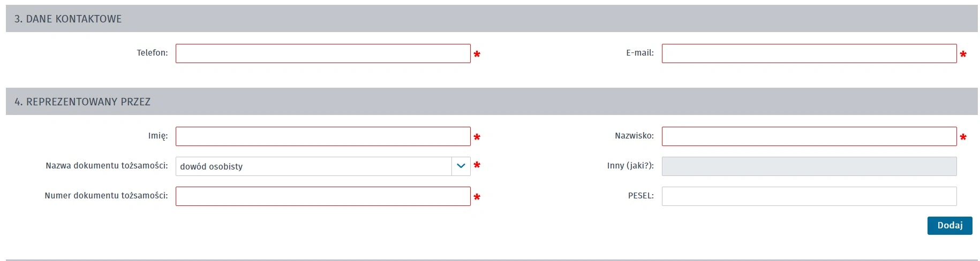Select the Nazwisko text field
The width and height of the screenshot is (980, 261).
click(809, 136)
